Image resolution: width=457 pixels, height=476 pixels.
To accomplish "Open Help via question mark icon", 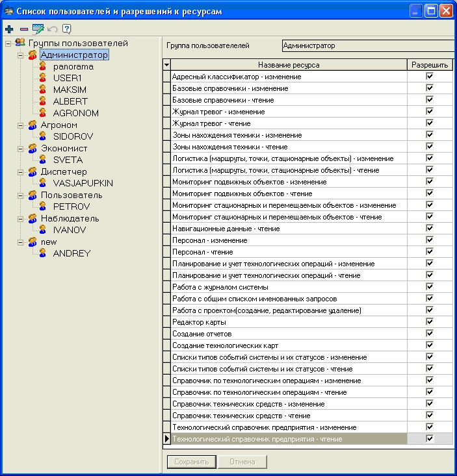I will coord(66,29).
